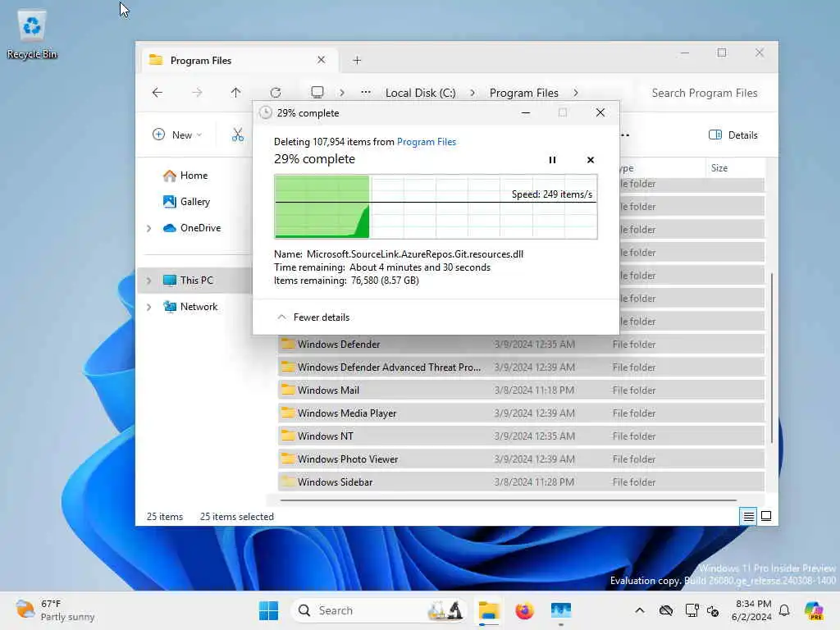
Task: Add a new Explorer tab
Action: 358,61
